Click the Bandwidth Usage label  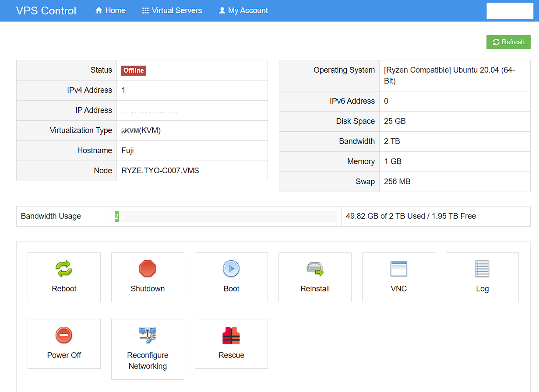pos(51,216)
